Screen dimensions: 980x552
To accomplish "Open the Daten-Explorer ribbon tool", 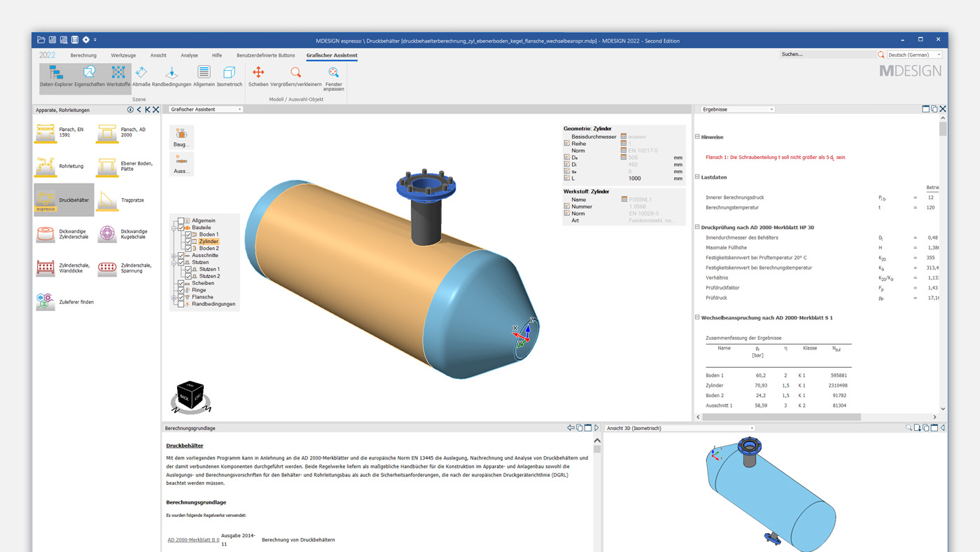I will pyautogui.click(x=56, y=77).
